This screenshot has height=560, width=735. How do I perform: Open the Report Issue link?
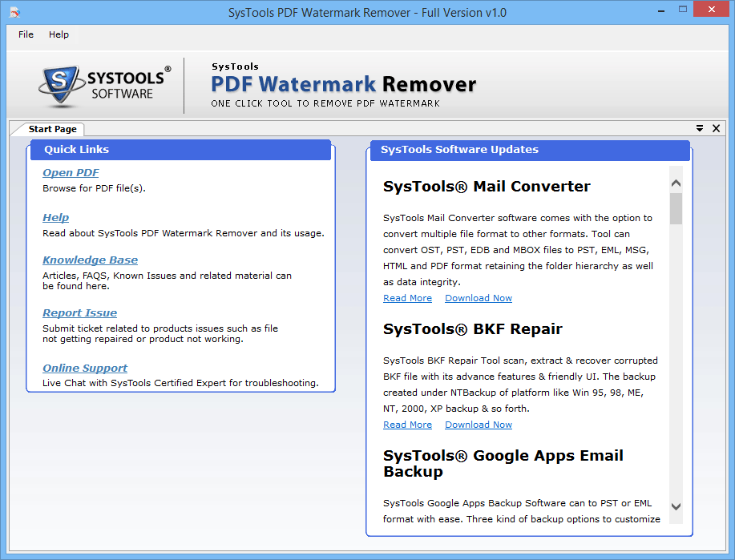click(79, 312)
